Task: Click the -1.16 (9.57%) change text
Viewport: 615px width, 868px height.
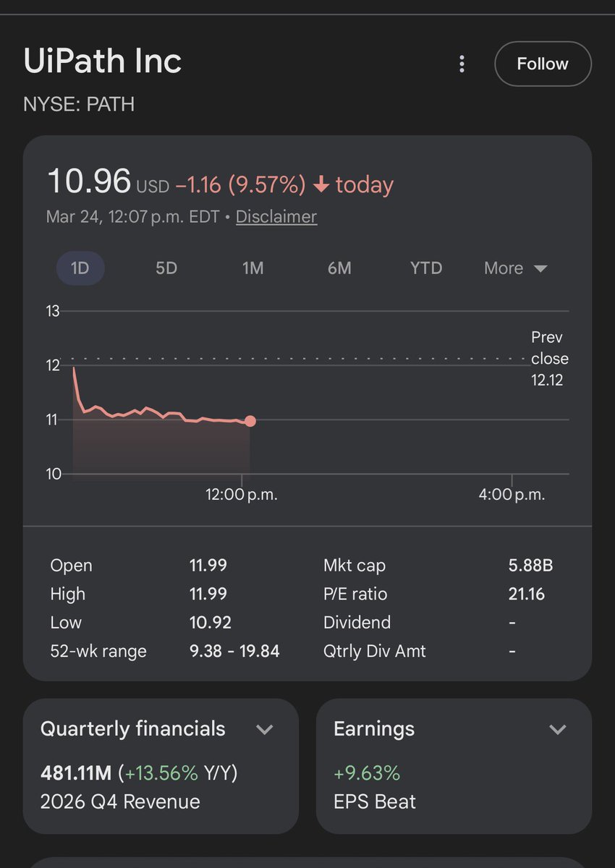Action: (x=241, y=185)
